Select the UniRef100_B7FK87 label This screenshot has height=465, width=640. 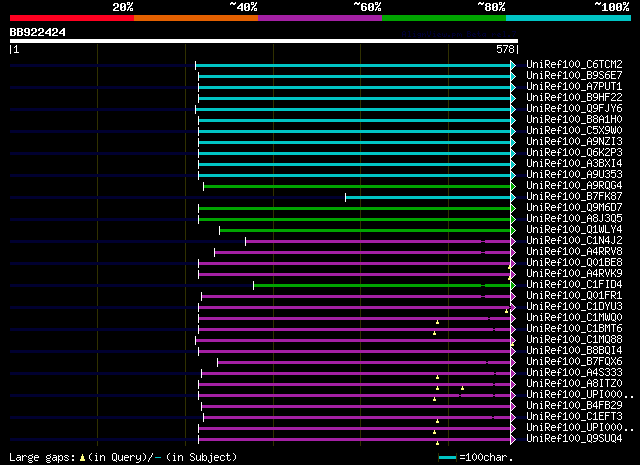pos(574,197)
